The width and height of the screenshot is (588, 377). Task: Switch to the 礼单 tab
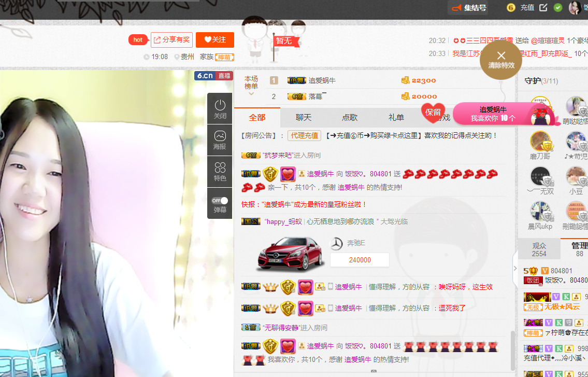[x=396, y=118]
